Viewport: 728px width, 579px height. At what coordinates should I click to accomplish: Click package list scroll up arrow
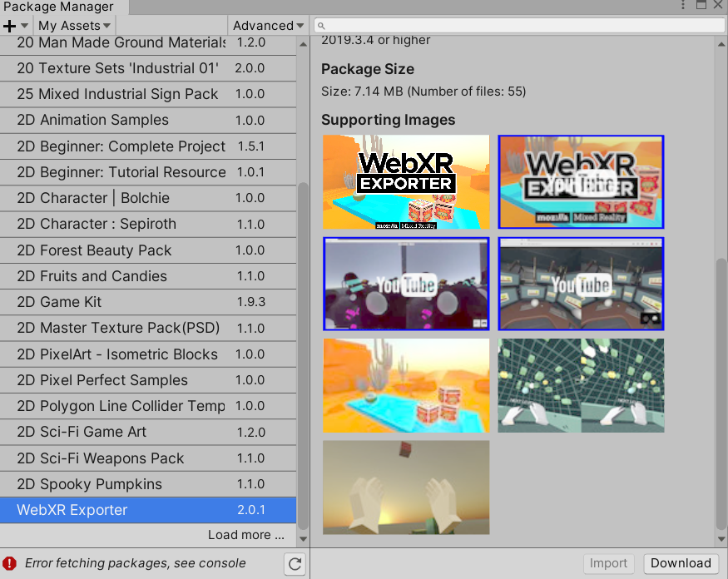point(303,44)
